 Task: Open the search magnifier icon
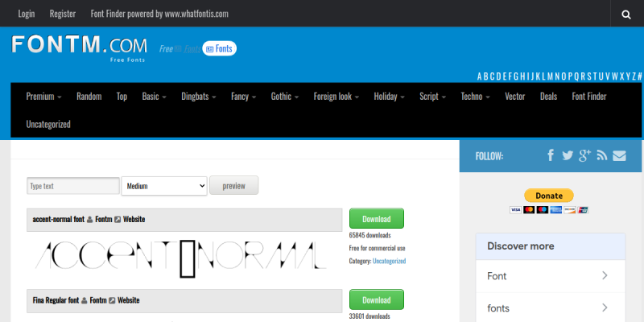(x=626, y=14)
